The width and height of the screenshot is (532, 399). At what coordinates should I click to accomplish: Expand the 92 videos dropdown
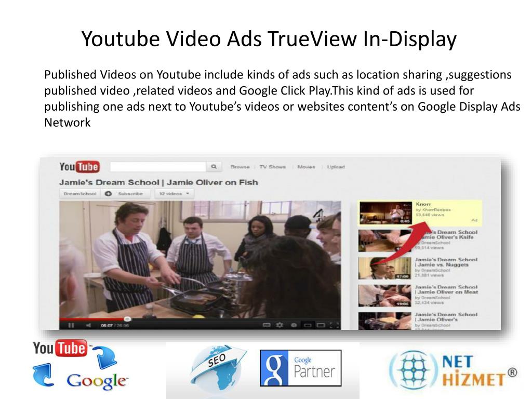(174, 194)
